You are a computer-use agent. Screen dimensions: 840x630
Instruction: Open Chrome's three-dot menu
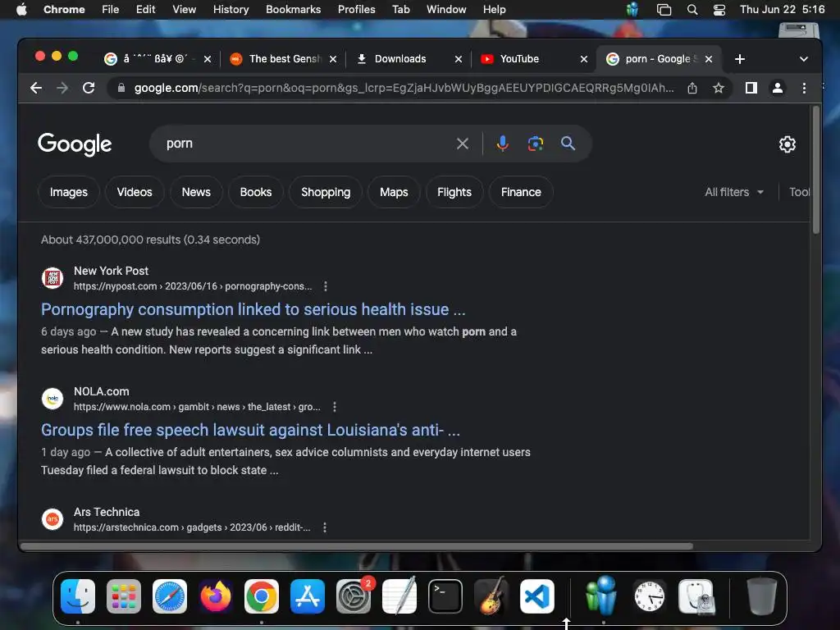(x=804, y=88)
